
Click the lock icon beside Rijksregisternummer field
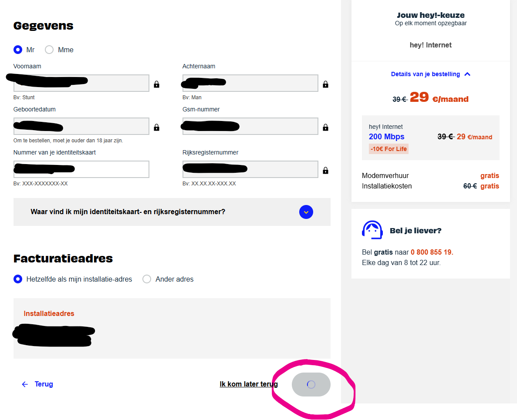(x=325, y=171)
